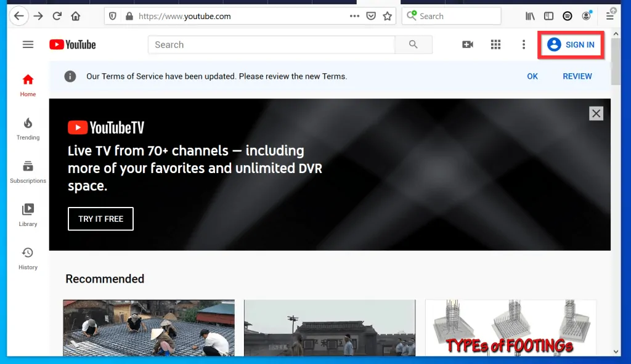Click REVIEW for the new Terms
The height and width of the screenshot is (364, 631).
pos(577,76)
